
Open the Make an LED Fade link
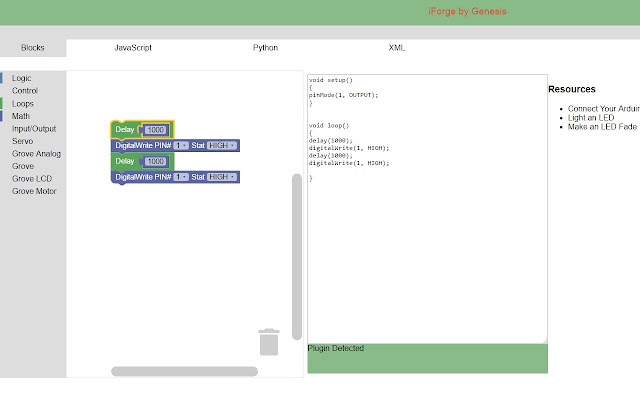pyautogui.click(x=602, y=128)
